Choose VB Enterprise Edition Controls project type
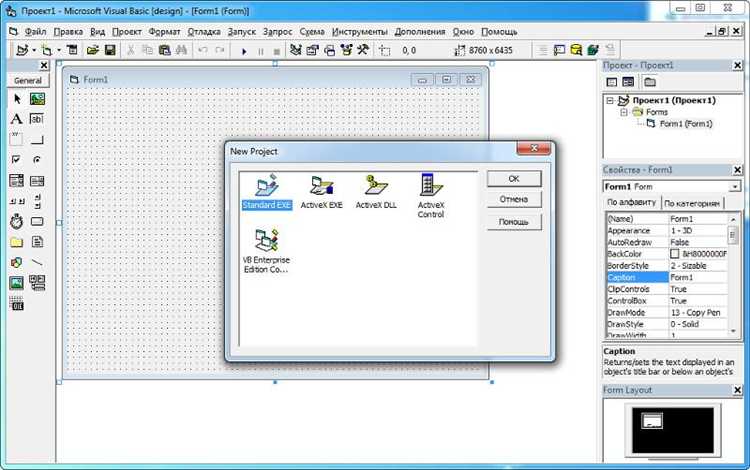The image size is (750, 470). 266,251
